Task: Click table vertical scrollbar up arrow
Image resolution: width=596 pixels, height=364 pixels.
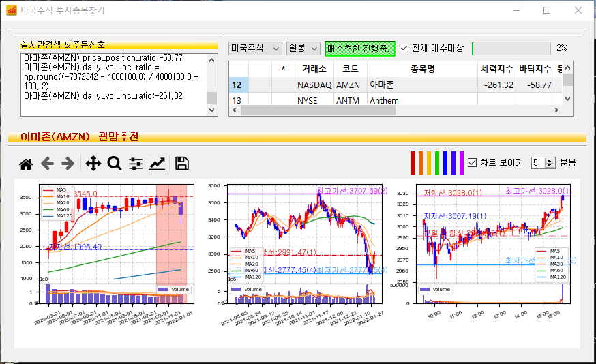Action: click(x=568, y=67)
